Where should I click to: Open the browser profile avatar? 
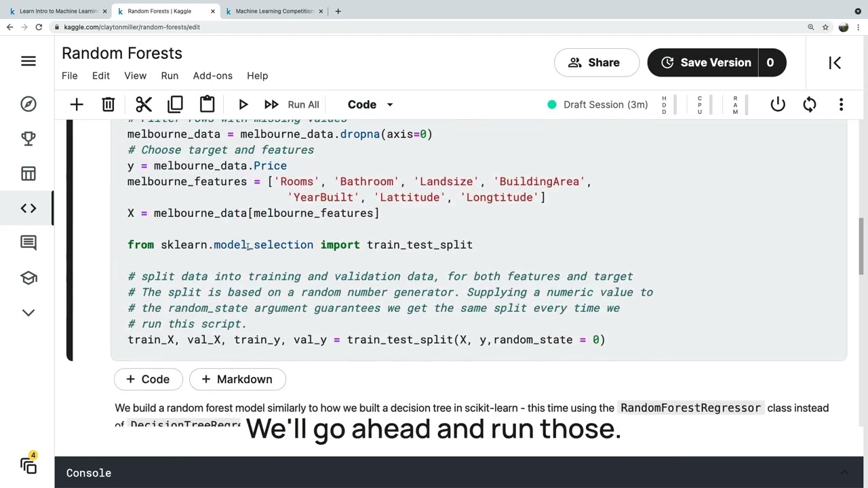click(844, 27)
